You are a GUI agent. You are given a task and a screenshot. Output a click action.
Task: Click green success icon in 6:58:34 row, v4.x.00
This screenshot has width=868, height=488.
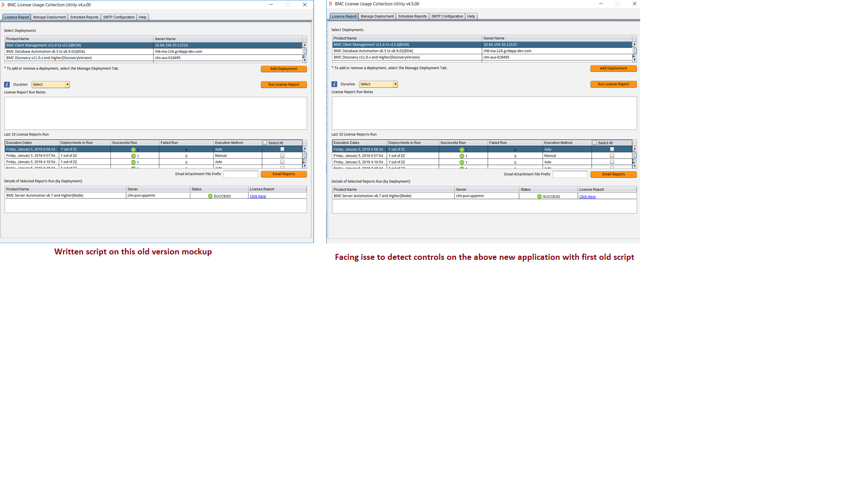[x=133, y=150]
